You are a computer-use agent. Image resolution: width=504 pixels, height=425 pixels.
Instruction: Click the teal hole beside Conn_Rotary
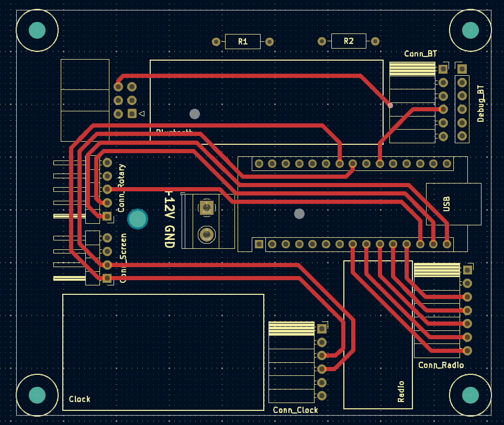coord(138,219)
